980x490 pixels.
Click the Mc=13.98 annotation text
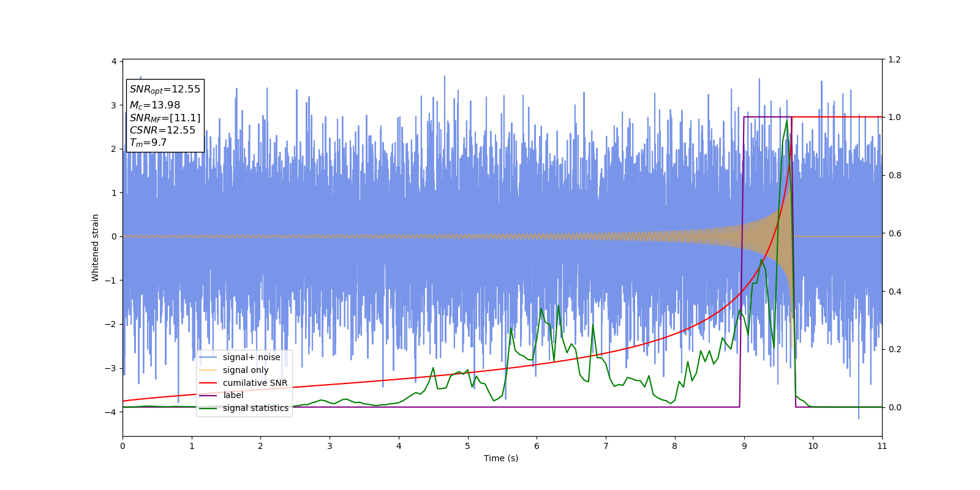[x=155, y=105]
